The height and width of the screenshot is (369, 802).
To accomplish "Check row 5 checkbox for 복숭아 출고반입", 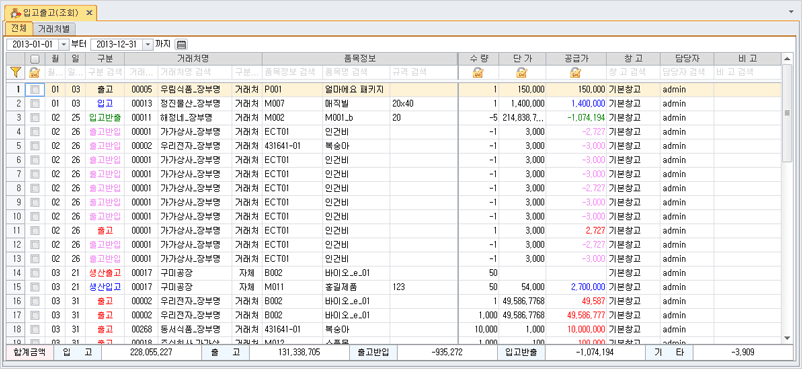I will pos(35,146).
